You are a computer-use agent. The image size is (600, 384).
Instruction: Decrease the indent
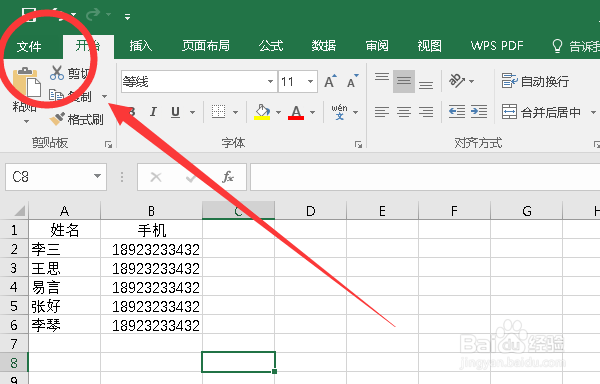coord(457,112)
